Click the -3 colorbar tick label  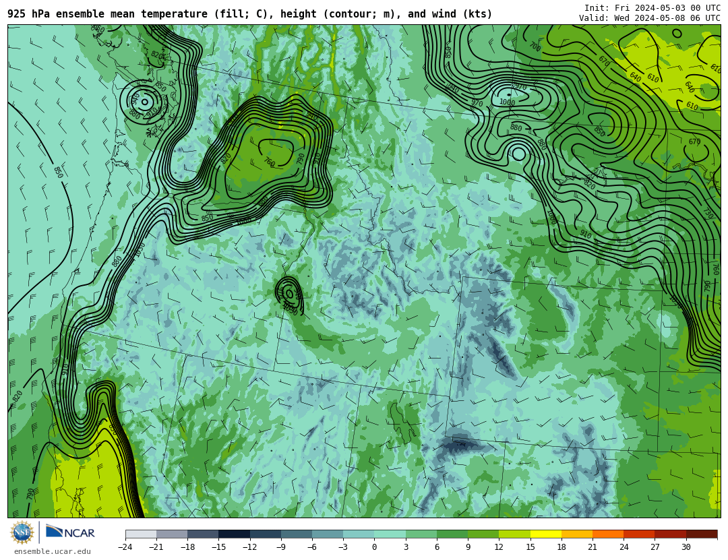click(343, 547)
